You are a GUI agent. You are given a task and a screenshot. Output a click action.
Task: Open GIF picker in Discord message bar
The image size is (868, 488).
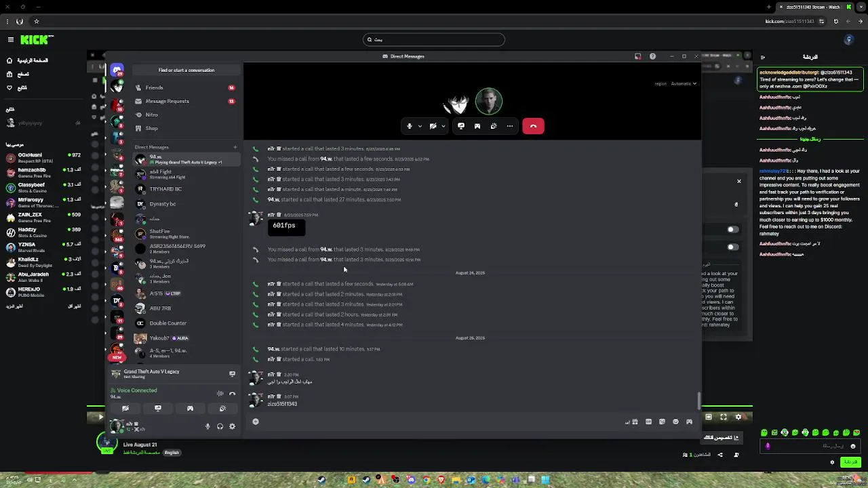click(x=648, y=422)
